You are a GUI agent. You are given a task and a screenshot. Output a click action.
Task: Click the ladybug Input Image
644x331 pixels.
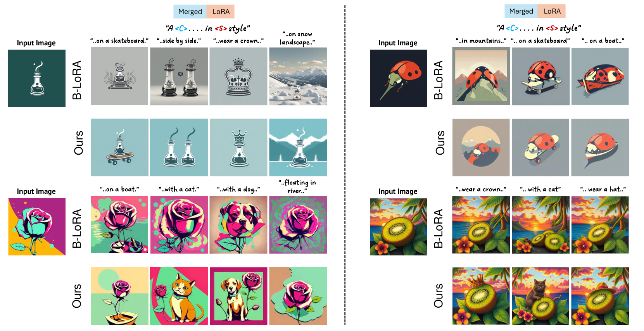[398, 78]
